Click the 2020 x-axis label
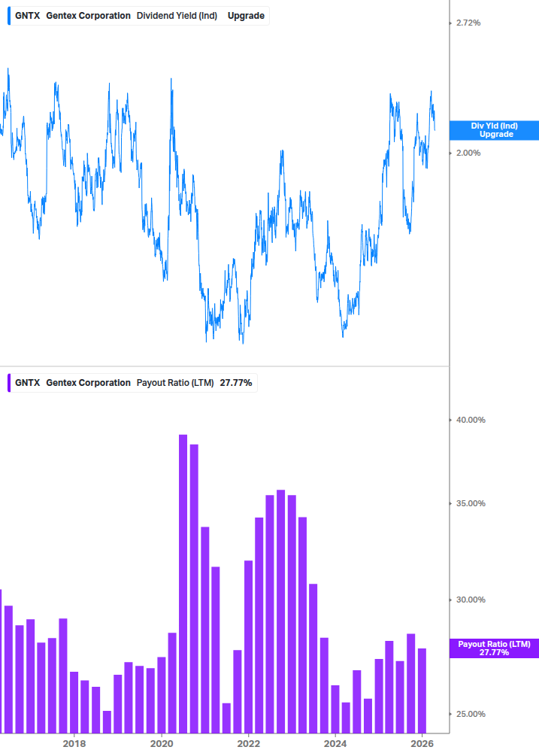Image resolution: width=539 pixels, height=756 pixels. coord(162,743)
